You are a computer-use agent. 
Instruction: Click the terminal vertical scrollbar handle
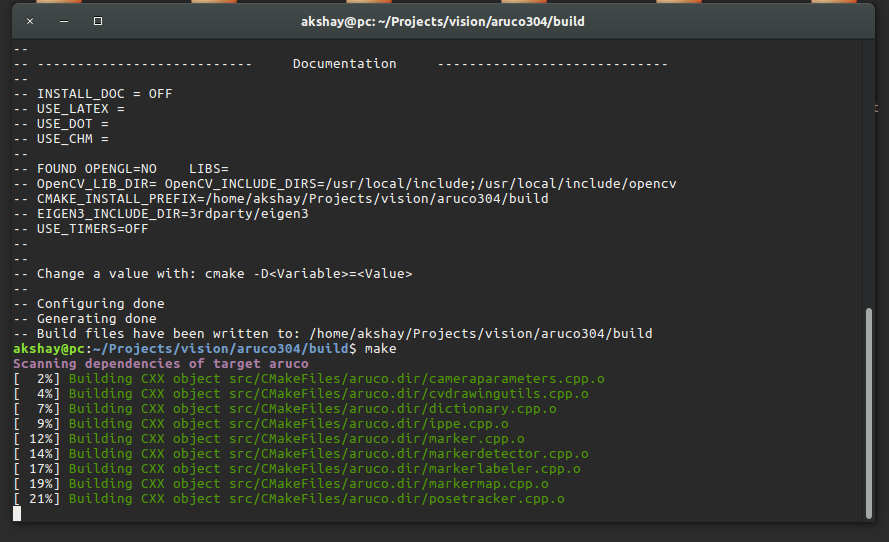point(869,413)
